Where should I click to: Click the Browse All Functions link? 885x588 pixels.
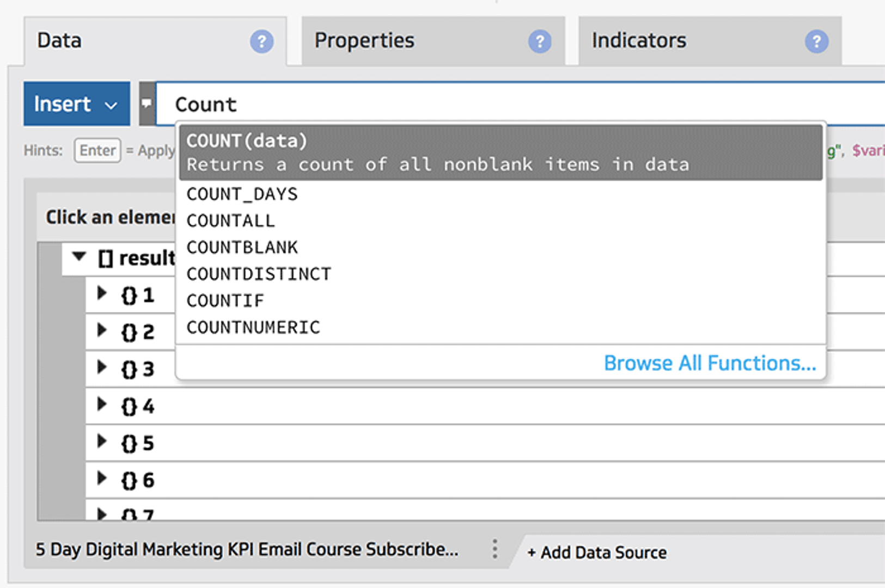[709, 363]
